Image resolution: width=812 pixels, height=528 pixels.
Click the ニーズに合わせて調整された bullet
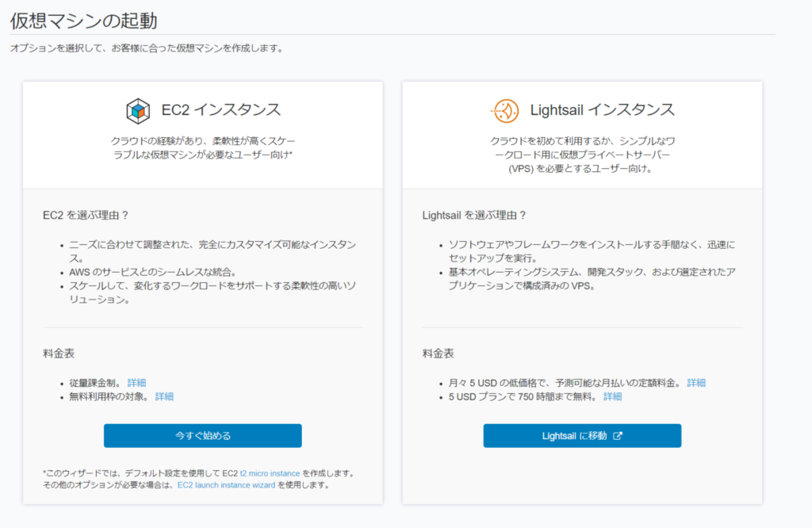pyautogui.click(x=213, y=251)
